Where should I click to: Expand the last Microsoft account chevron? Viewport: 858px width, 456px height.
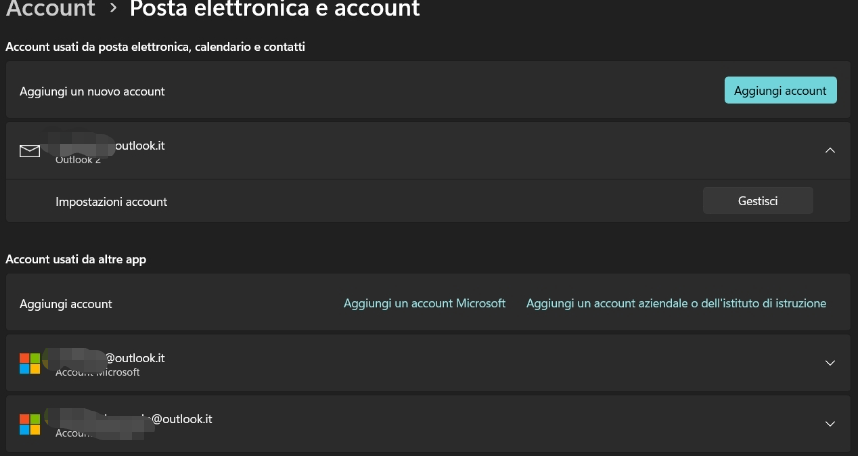pyautogui.click(x=830, y=424)
